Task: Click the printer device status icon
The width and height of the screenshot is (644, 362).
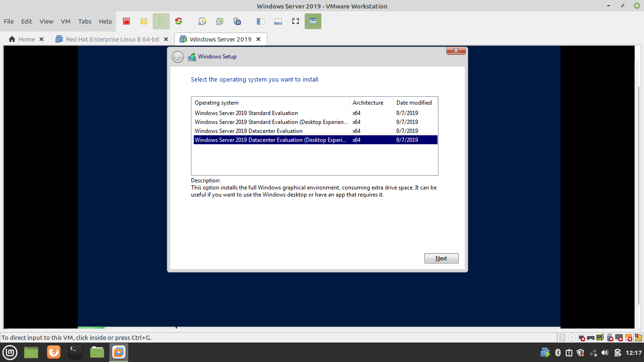Action: [x=591, y=337]
